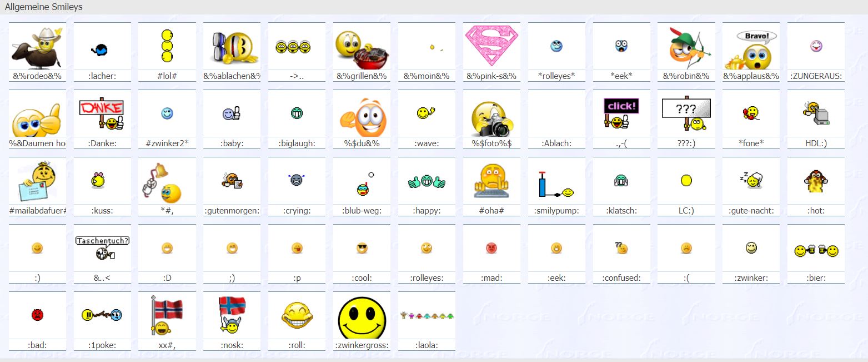Pick the smiley covering face at laptop
Screen dimensions: 868x362
[491, 181]
